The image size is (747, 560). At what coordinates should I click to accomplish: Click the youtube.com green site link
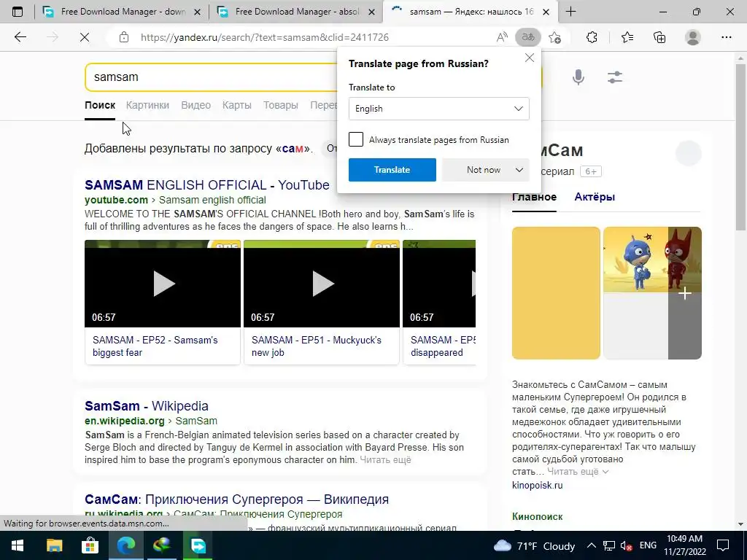point(116,200)
